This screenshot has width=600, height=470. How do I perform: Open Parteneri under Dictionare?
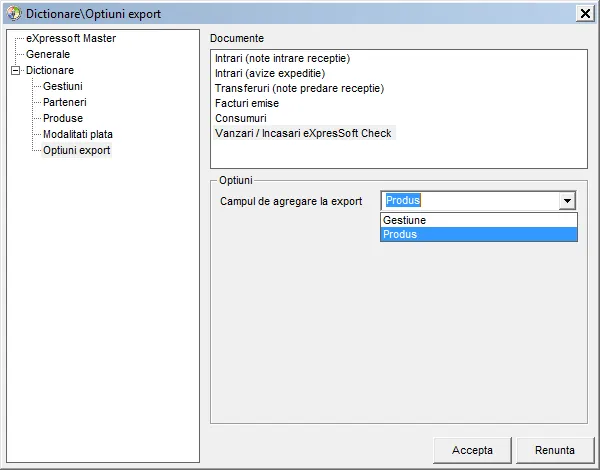[x=65, y=103]
